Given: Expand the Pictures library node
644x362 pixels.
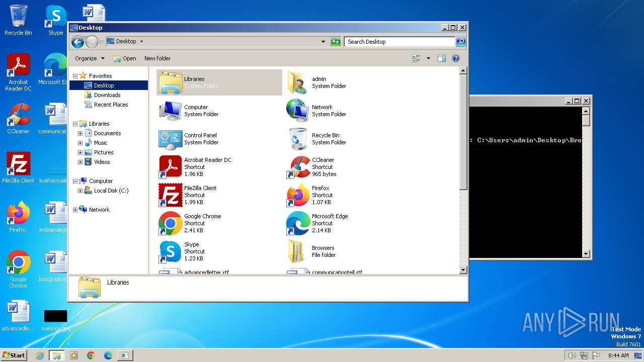Looking at the screenshot, I should coord(80,153).
